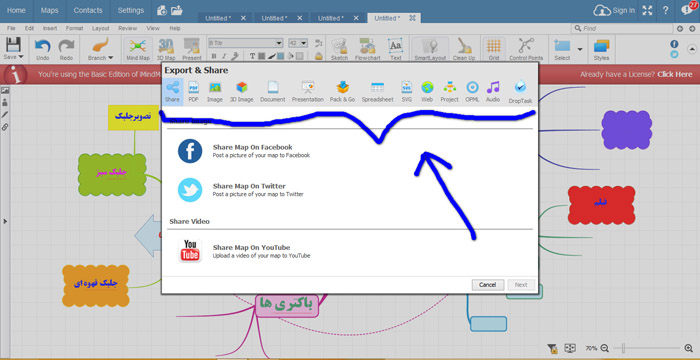Toggle the Grid display
Viewport: 700px width, 360px height.
tap(493, 49)
